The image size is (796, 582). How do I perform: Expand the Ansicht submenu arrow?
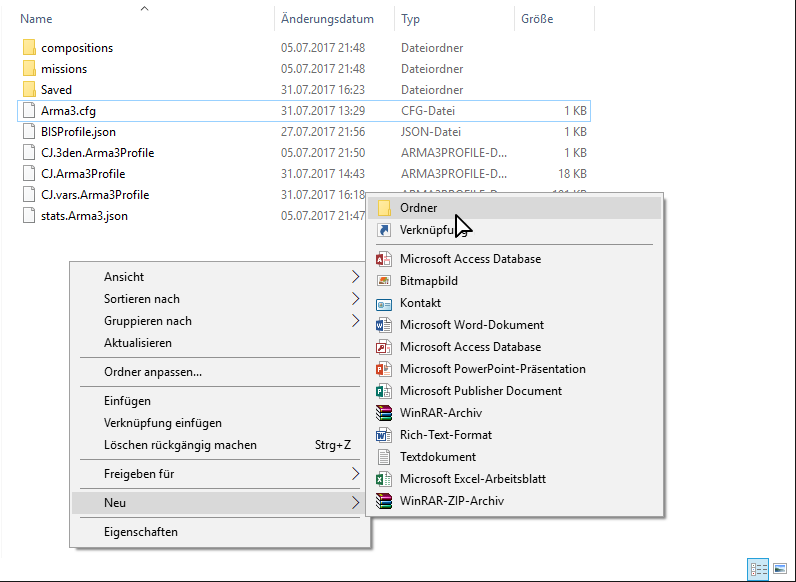(355, 277)
